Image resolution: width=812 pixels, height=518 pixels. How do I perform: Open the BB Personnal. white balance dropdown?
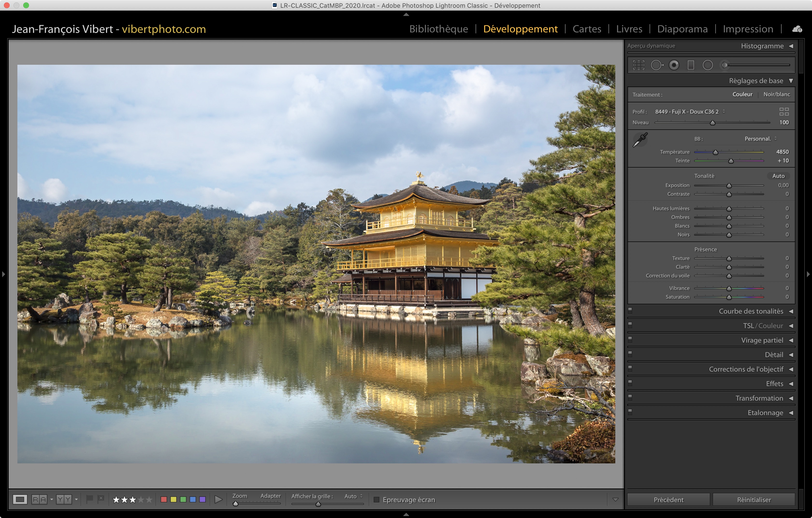(761, 139)
